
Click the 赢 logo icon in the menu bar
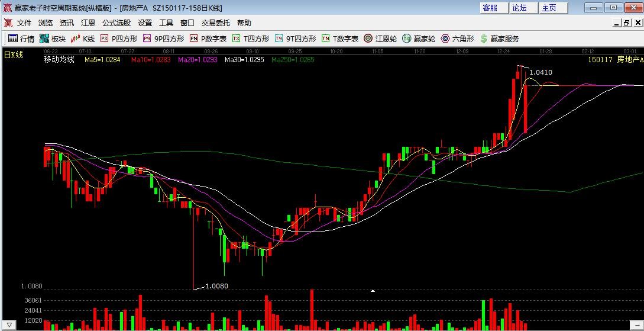click(8, 23)
